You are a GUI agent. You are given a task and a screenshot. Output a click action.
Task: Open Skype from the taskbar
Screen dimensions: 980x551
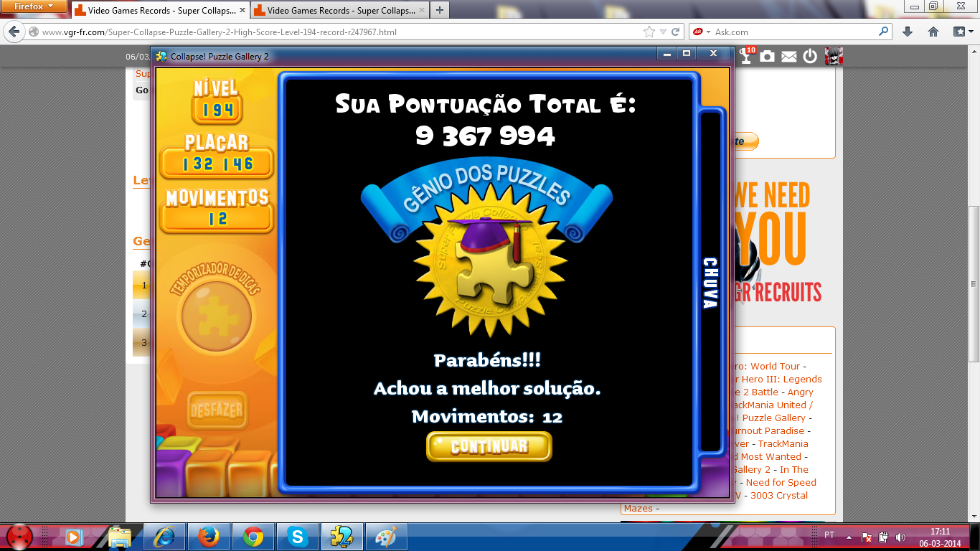click(x=297, y=536)
